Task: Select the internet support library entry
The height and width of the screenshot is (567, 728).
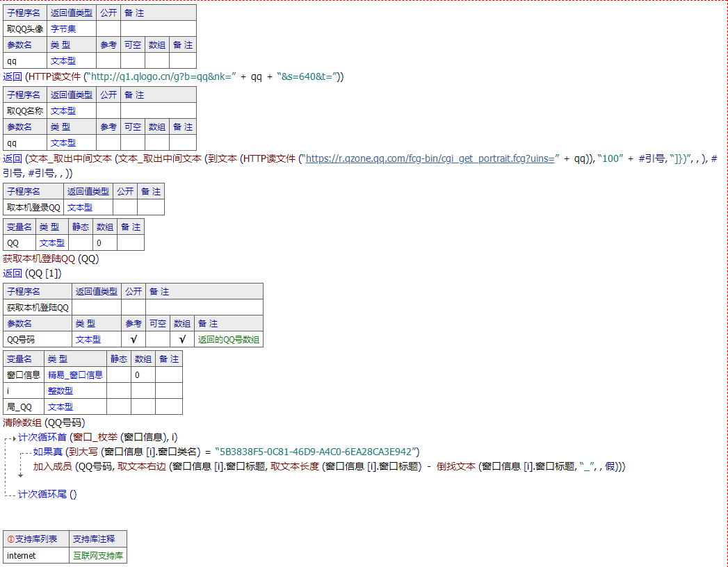Action: [x=21, y=556]
